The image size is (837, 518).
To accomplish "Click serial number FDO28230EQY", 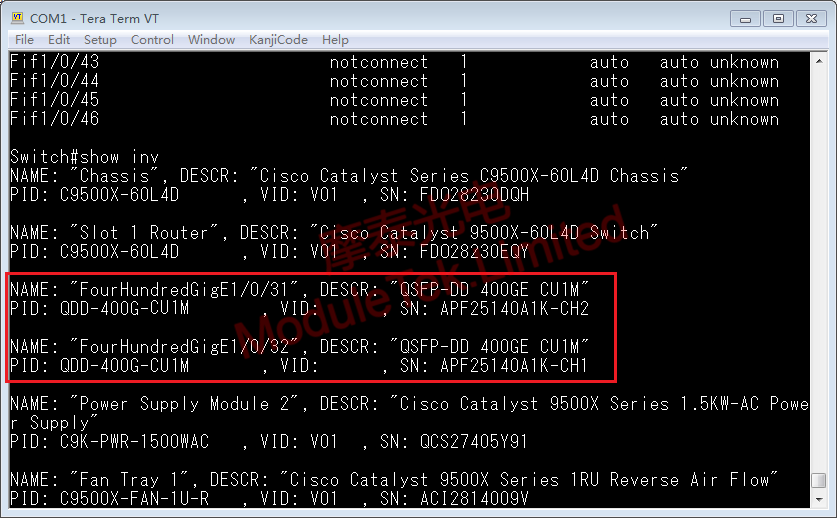I will 475,252.
